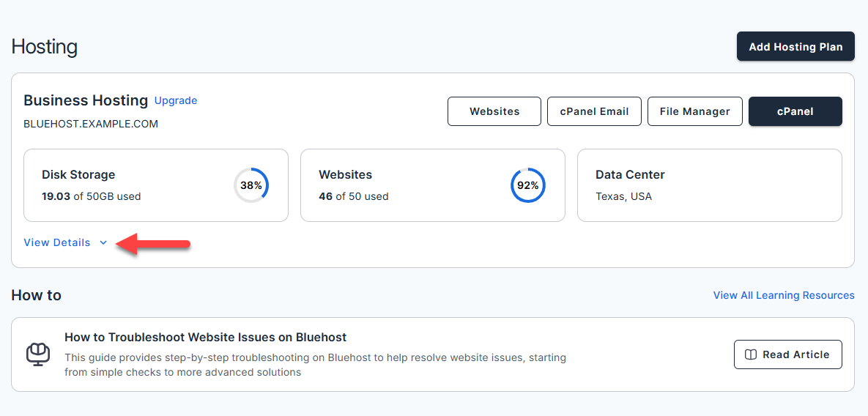Click the 46 of 50 used text

click(354, 196)
